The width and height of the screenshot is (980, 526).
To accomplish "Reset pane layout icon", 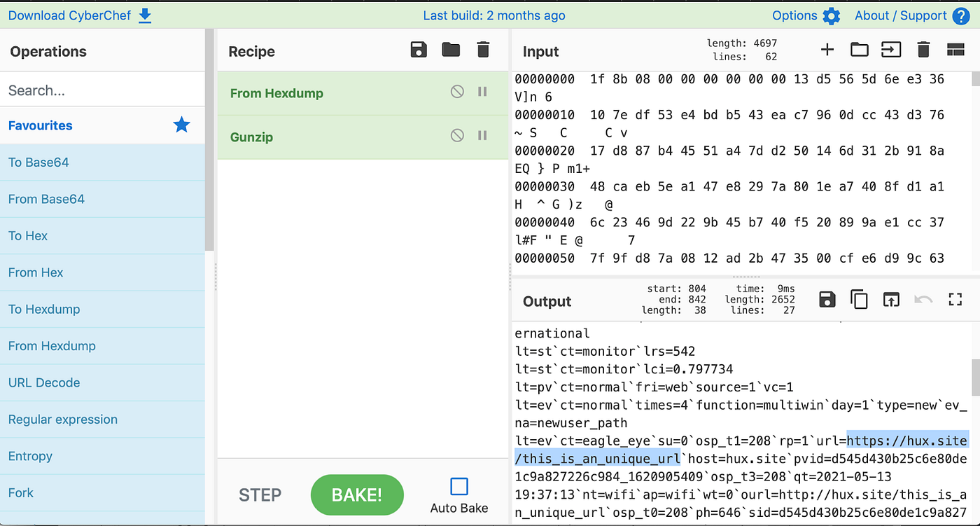I will [x=955, y=49].
